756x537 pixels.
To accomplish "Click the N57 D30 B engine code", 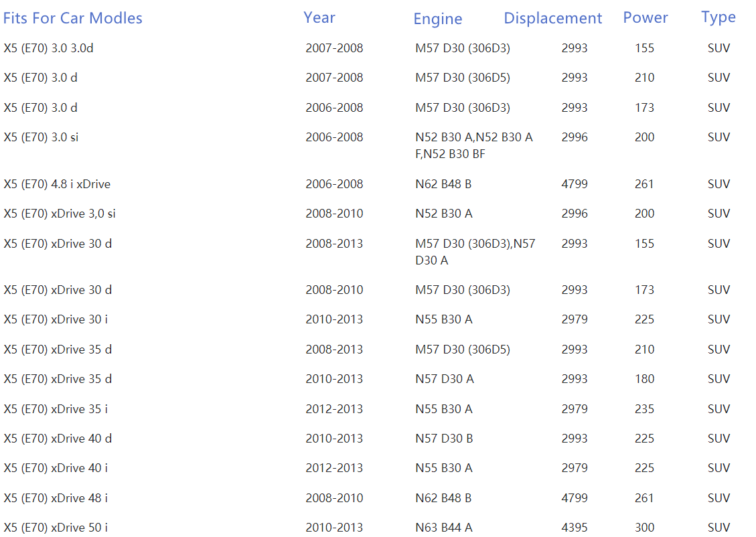I will (x=444, y=439).
